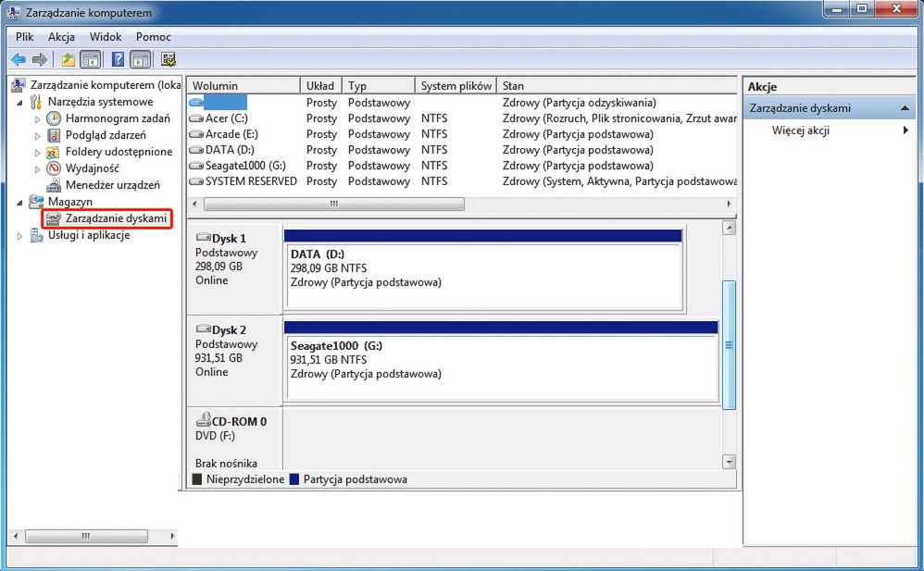924x571 pixels.
Task: Click the Dysk 2 disk icon
Action: (x=204, y=329)
